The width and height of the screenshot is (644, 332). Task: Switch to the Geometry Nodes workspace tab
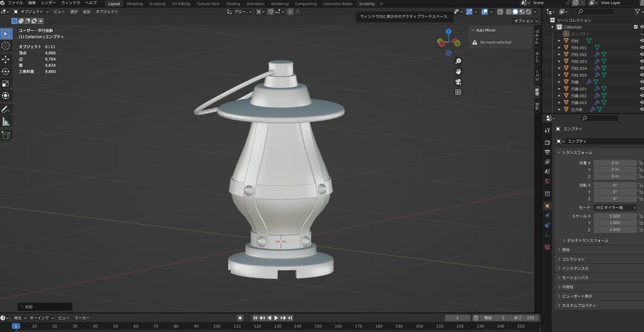tap(337, 4)
